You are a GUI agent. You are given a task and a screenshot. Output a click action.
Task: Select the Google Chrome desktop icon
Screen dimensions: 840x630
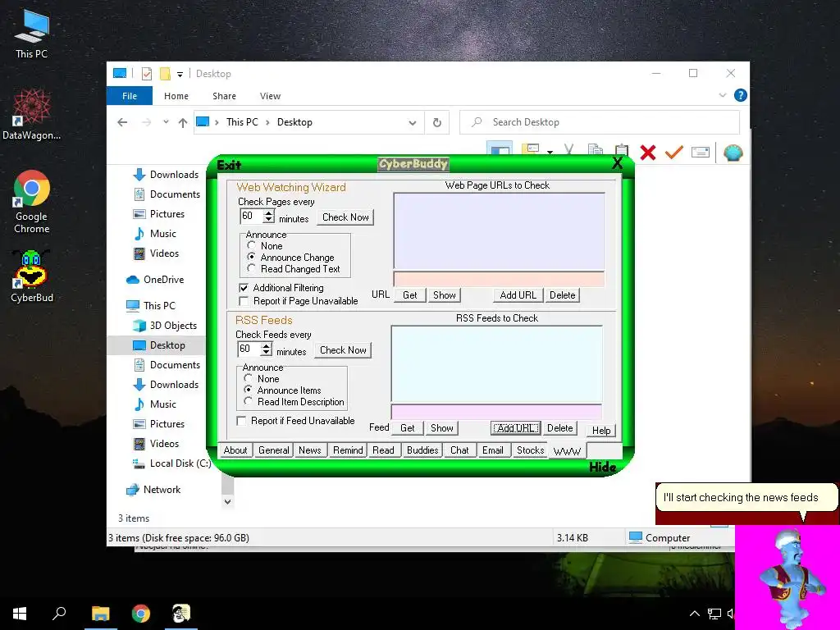click(x=32, y=202)
